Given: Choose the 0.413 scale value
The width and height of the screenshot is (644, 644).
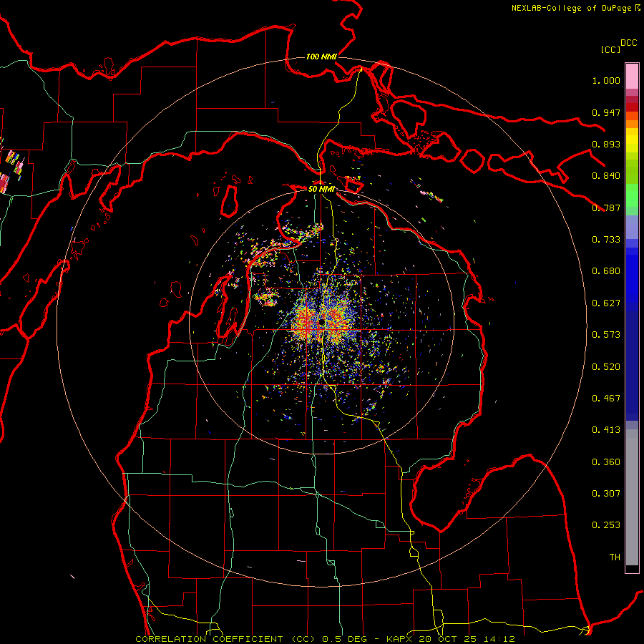Looking at the screenshot, I should (x=606, y=430).
